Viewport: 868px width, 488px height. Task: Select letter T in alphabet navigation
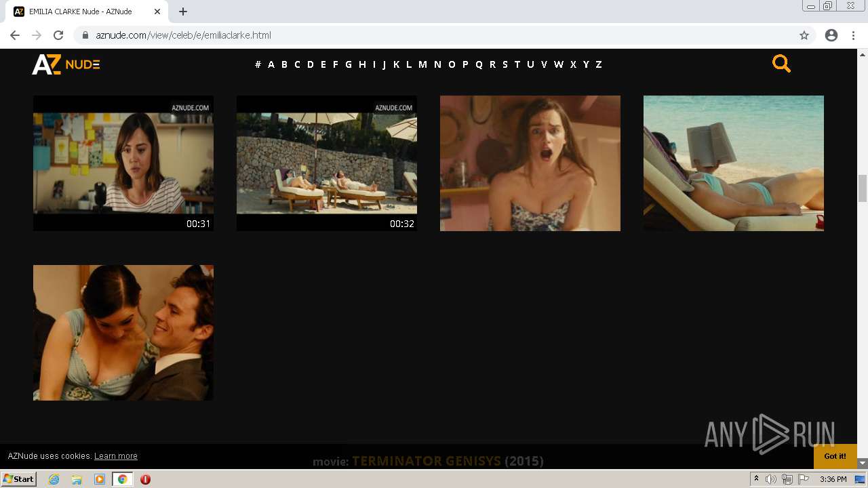[517, 64]
